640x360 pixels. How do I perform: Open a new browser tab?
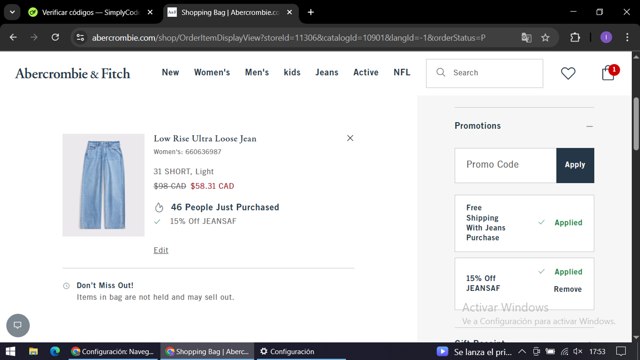pyautogui.click(x=311, y=12)
